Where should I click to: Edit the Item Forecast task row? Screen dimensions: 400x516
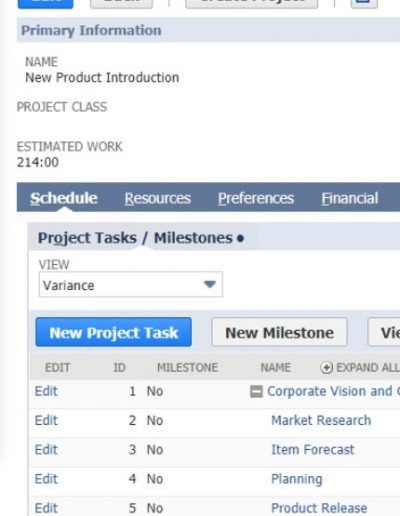(x=46, y=450)
